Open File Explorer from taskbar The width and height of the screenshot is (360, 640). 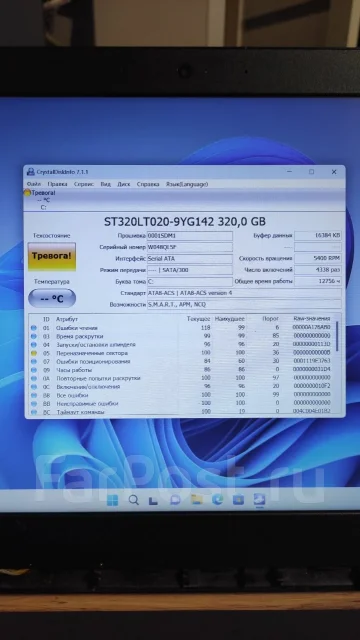pos(196,500)
